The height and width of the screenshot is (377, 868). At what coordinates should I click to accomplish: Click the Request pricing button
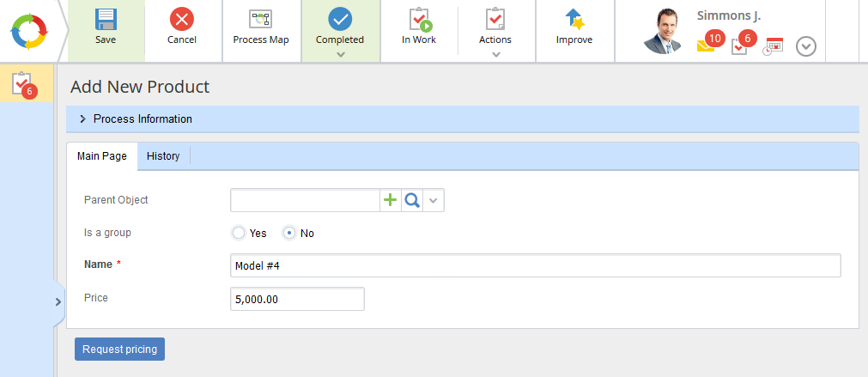click(x=119, y=350)
